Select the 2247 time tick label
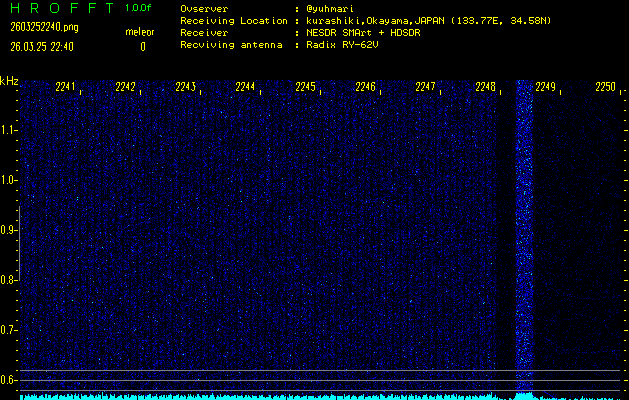The image size is (629, 400). click(426, 88)
